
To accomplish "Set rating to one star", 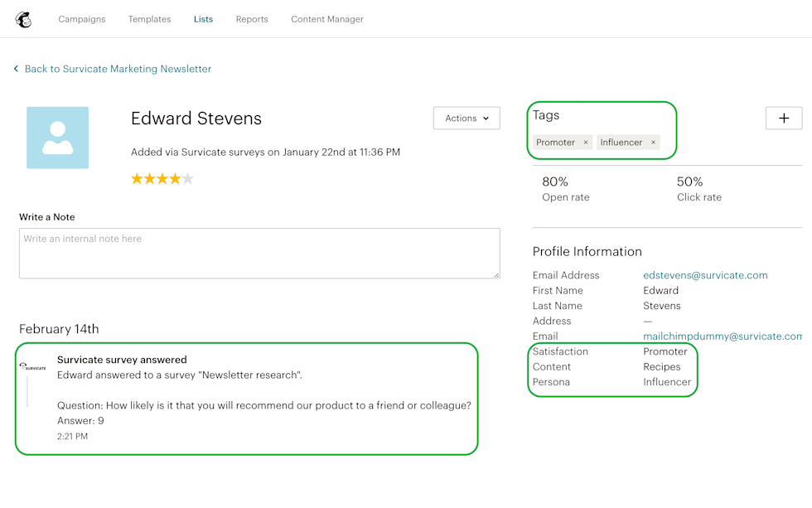I will 138,179.
